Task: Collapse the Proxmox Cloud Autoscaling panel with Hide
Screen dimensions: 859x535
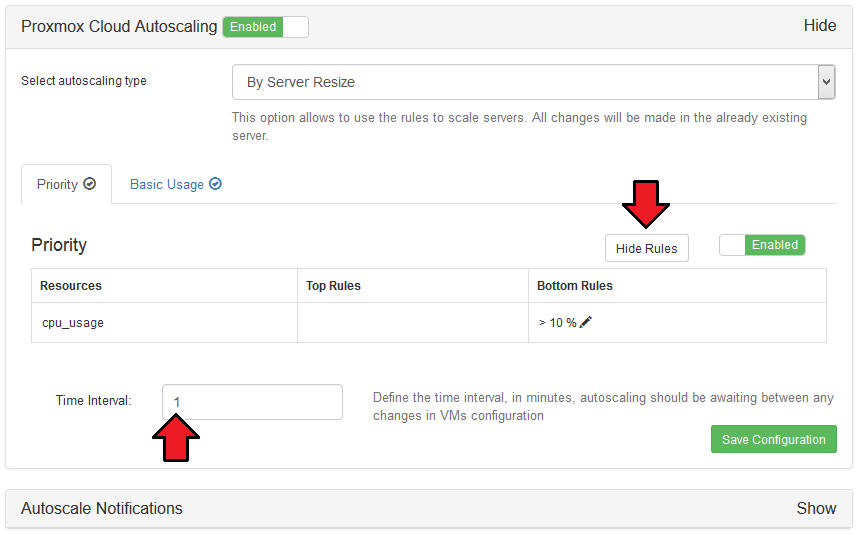Action: tap(820, 26)
